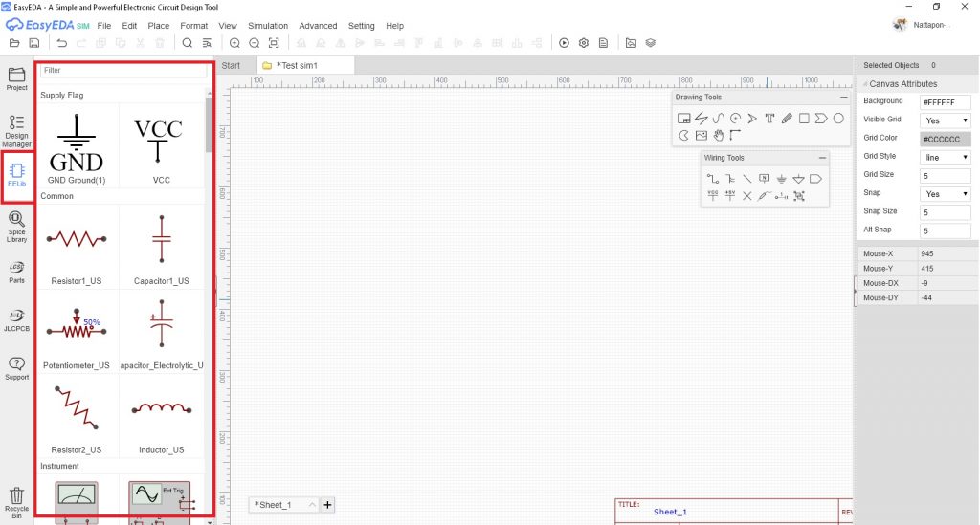Screen dimensions: 980x525
Task: Select the Potentiometer_US component thumbnail
Action: (x=77, y=331)
